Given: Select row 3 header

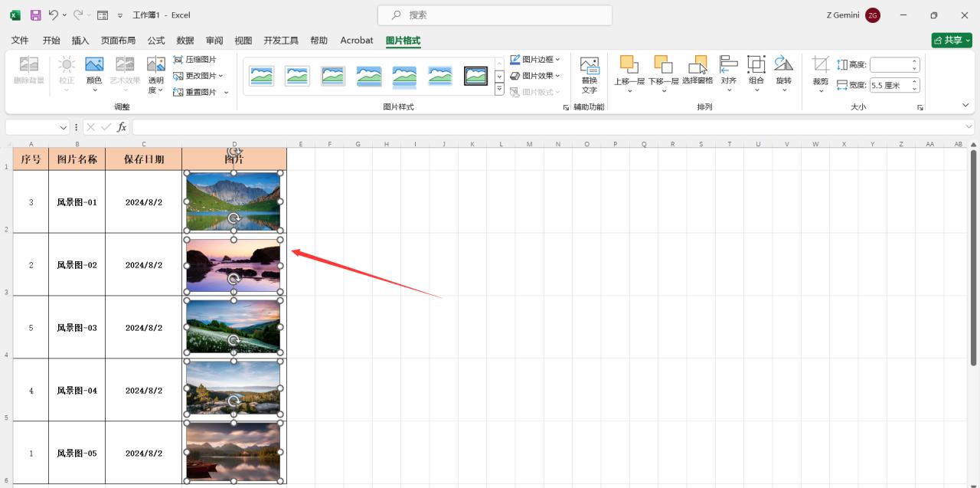Looking at the screenshot, I should (x=6, y=264).
